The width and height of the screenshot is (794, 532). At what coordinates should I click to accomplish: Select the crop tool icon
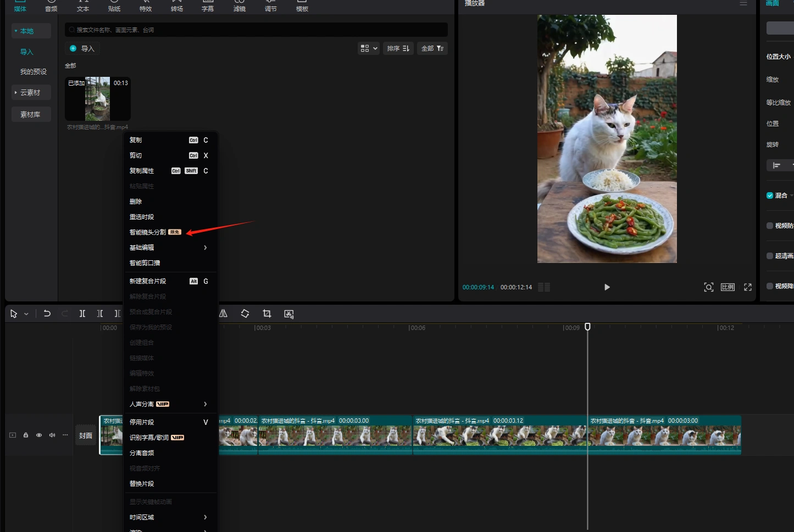pyautogui.click(x=267, y=313)
